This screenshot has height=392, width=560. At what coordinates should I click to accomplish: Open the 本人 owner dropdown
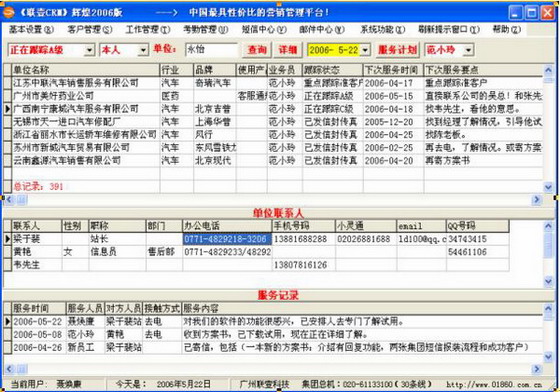(x=143, y=50)
